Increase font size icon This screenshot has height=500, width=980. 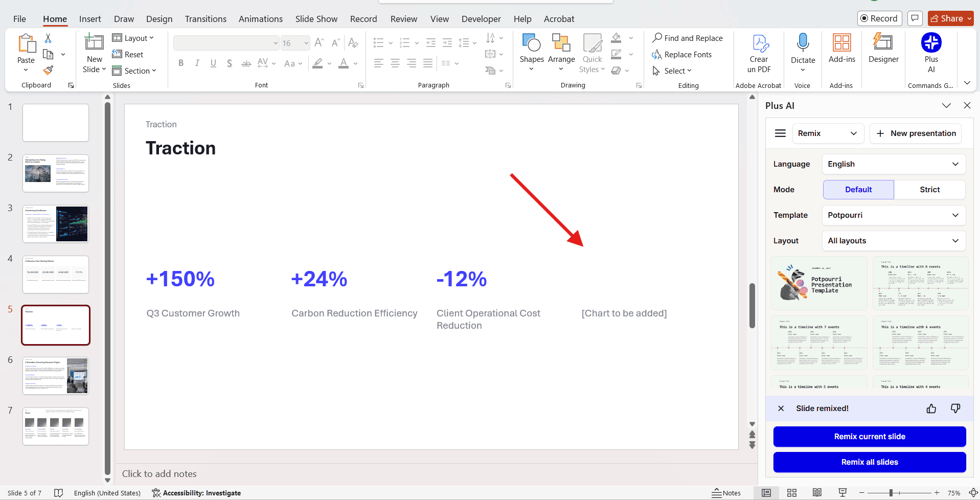click(320, 43)
